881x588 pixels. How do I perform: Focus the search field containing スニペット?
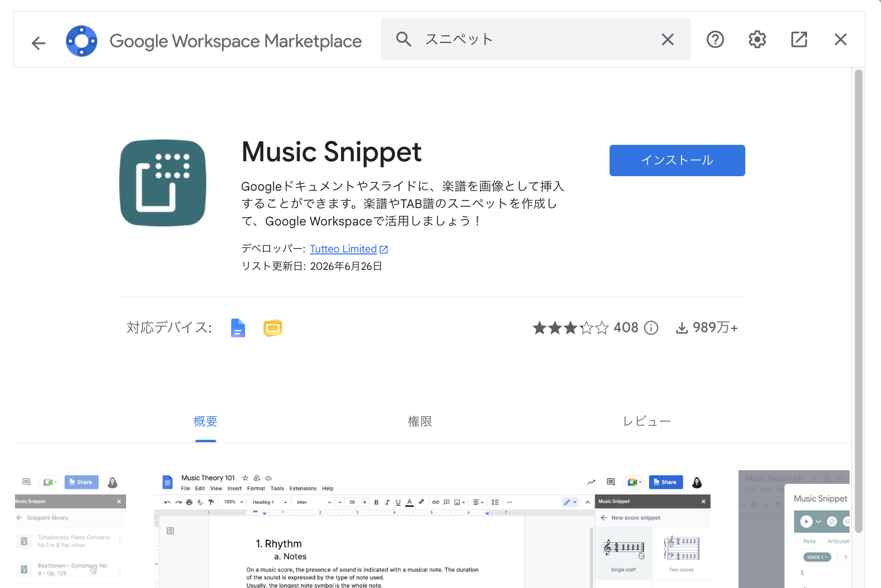(536, 40)
